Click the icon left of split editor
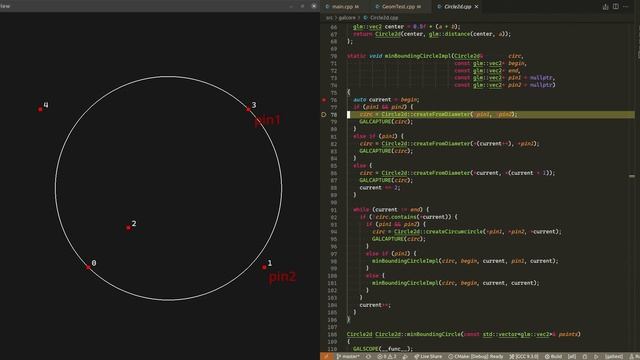This screenshot has height=360, width=640. [x=605, y=7]
